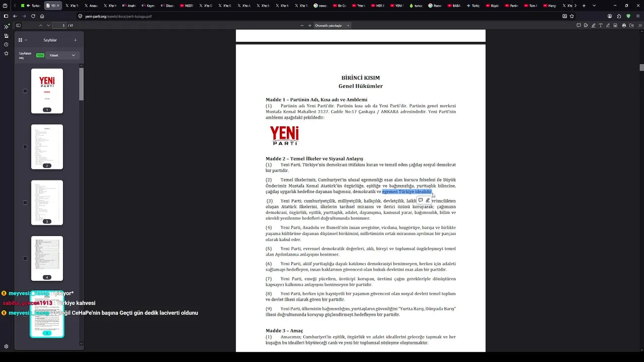Switch to the NEDİR YouTube tab
The height and width of the screenshot is (362, 644).
187,6
